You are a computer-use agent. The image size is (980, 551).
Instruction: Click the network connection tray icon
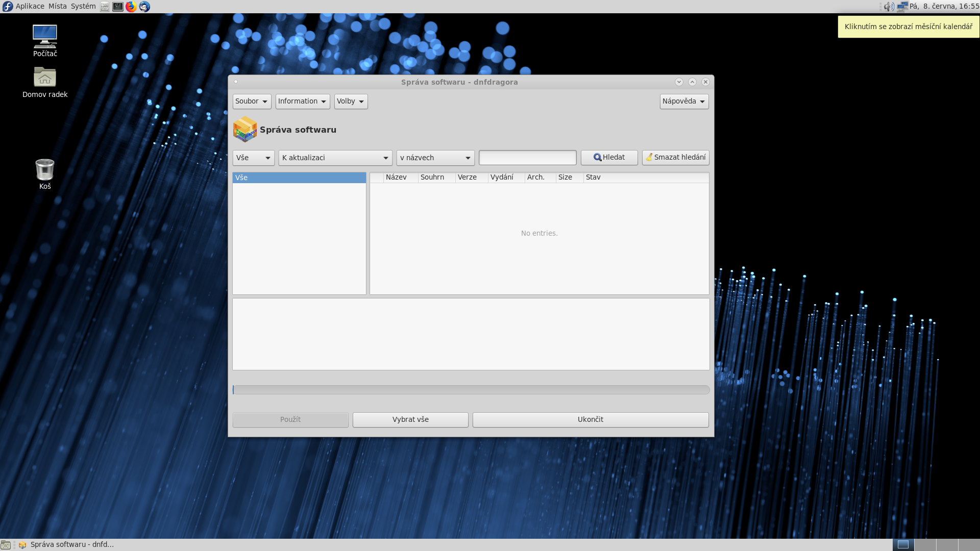tap(902, 7)
